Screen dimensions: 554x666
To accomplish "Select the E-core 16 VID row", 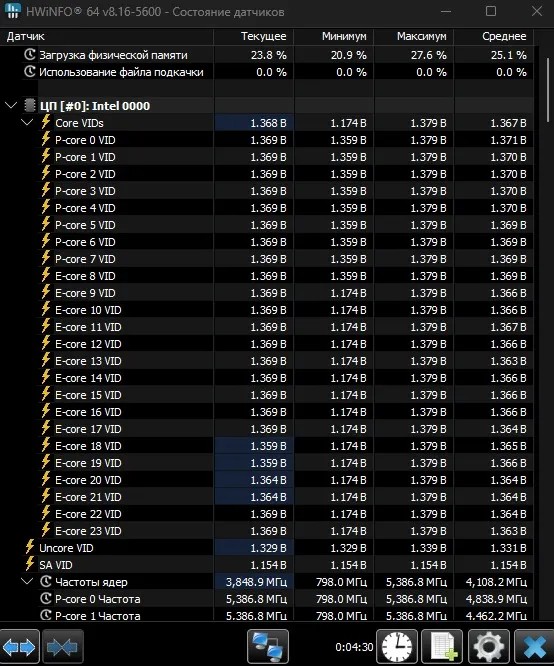I will click(267, 412).
